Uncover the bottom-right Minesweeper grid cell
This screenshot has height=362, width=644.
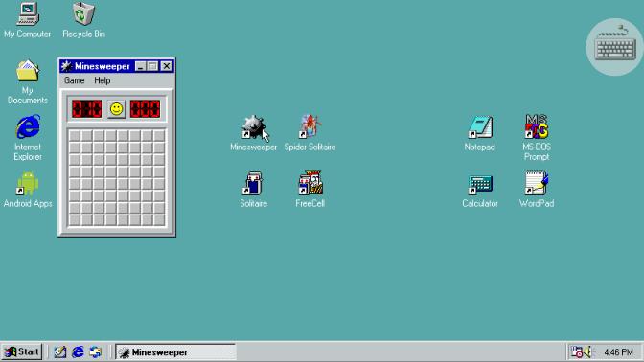tap(159, 220)
